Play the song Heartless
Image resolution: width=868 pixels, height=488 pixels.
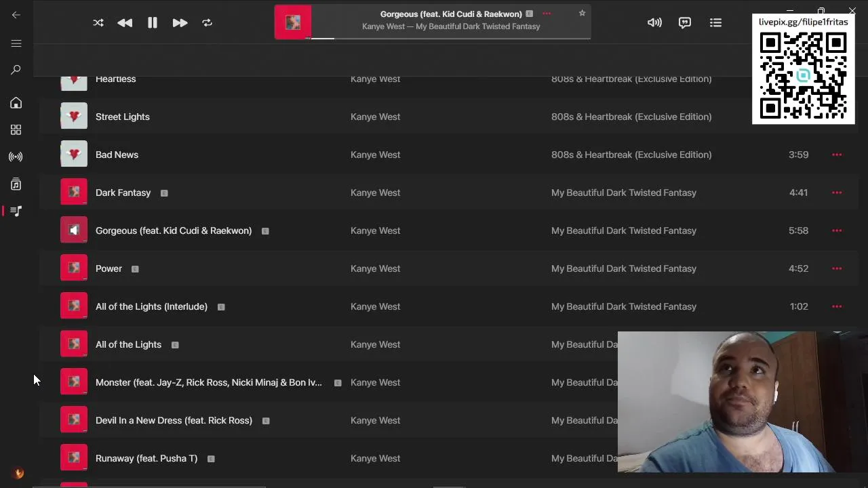[116, 79]
